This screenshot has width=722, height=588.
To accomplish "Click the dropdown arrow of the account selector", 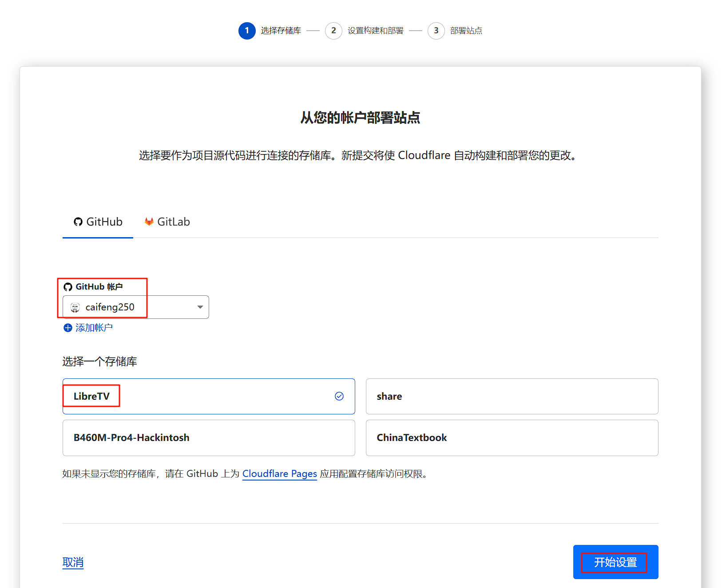I will tap(200, 307).
